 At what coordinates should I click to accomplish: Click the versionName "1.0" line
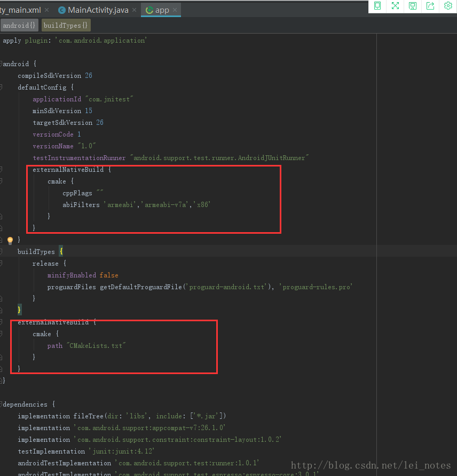point(65,146)
